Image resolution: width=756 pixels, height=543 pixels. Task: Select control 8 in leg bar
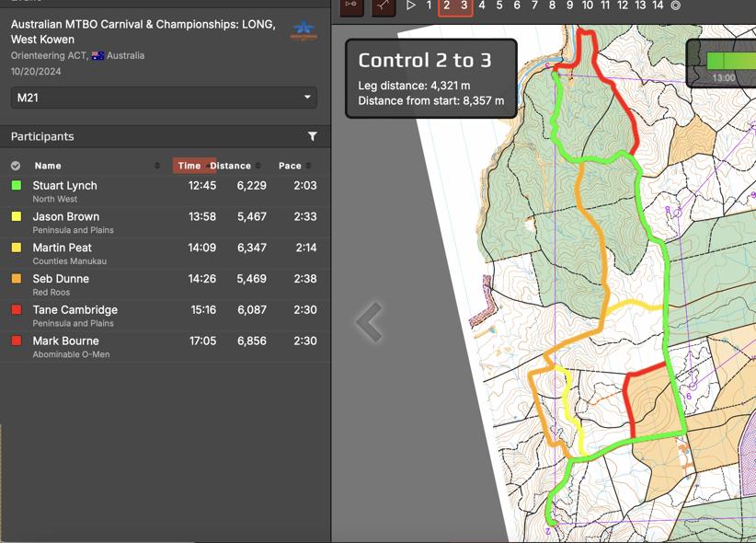(552, 6)
